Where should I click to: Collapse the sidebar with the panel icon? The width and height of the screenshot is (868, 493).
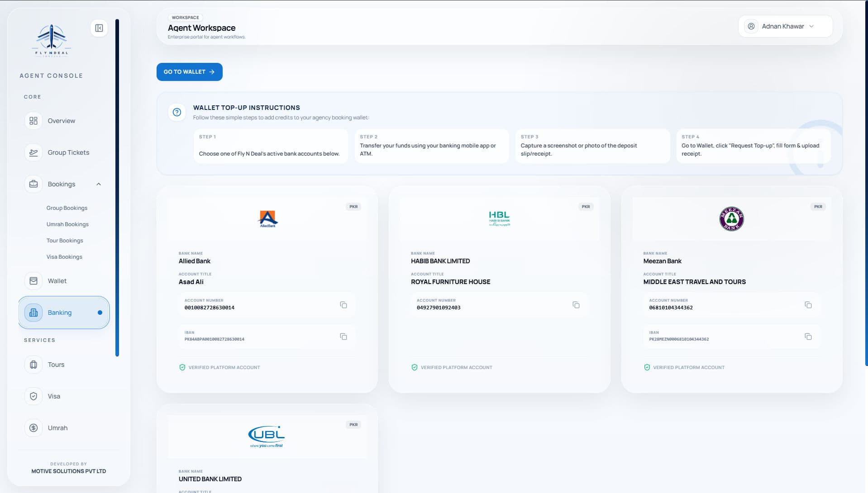coord(99,28)
